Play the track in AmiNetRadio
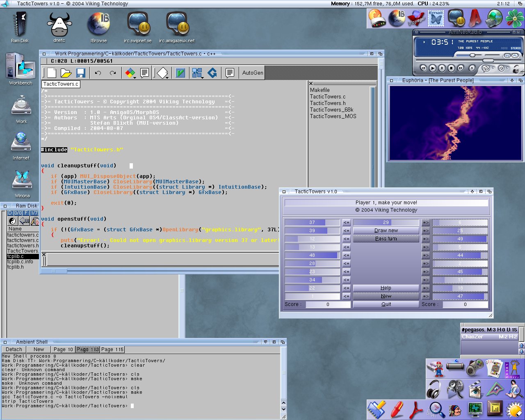The image size is (525, 420). (x=433, y=68)
